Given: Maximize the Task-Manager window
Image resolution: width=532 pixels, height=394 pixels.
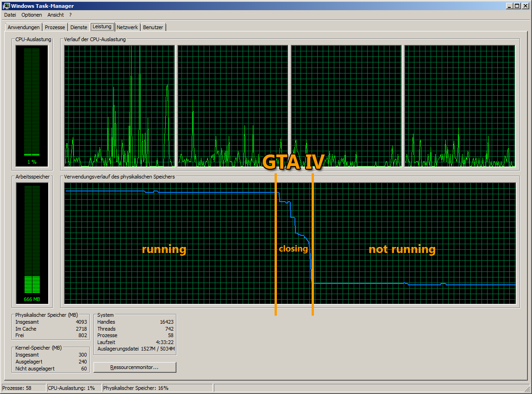Looking at the screenshot, I should tap(517, 6).
